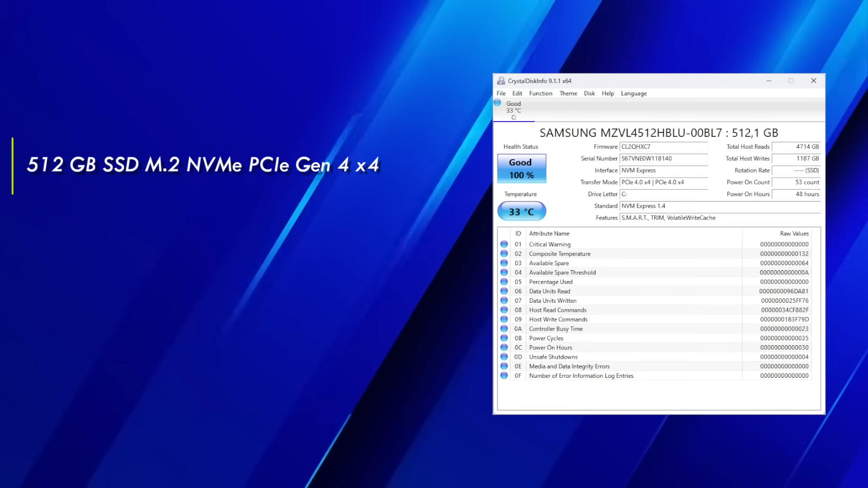Close the CrystalDiskInfo window

(x=813, y=81)
